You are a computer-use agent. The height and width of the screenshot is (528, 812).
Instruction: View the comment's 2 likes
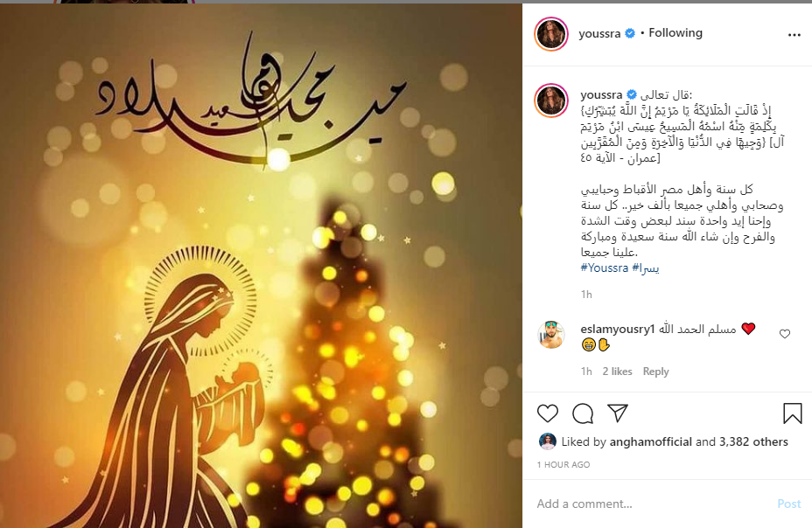tap(617, 372)
